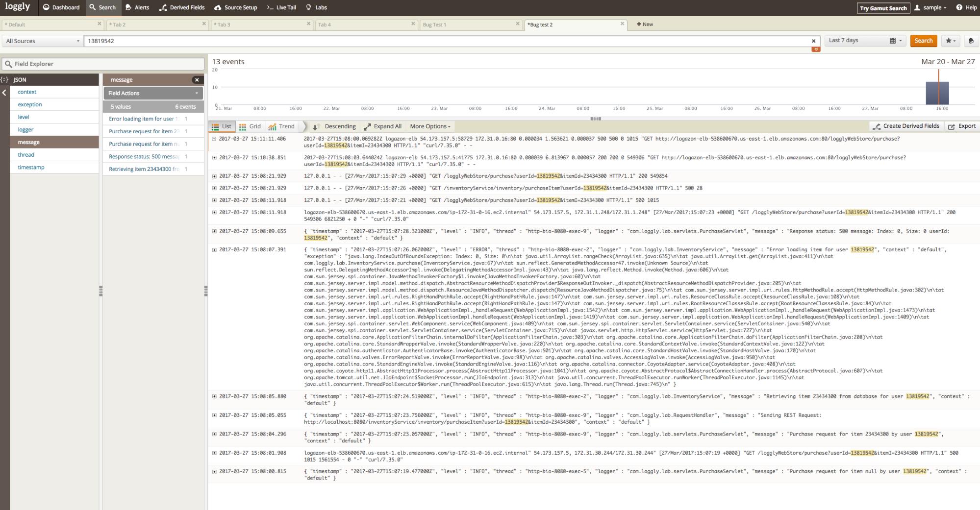This screenshot has height=510, width=980.
Task: Switch to Grid view
Action: pyautogui.click(x=250, y=126)
